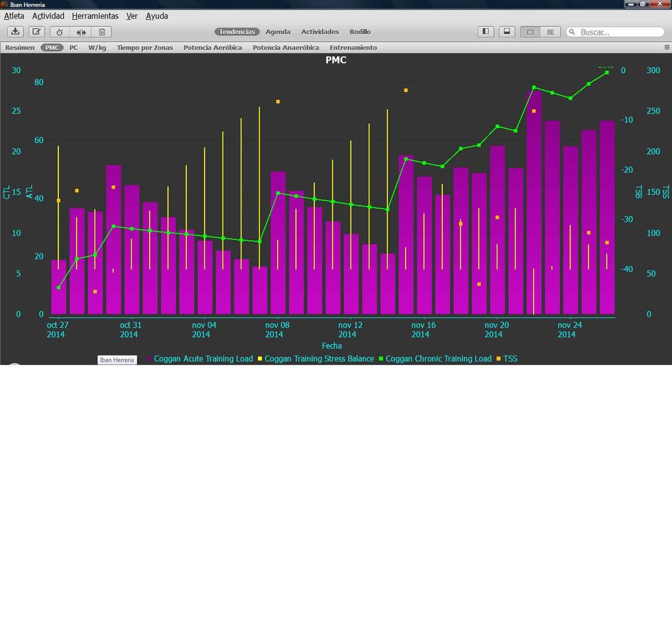Screen dimensions: 672x633
Task: Click the trash delete icon
Action: [102, 32]
